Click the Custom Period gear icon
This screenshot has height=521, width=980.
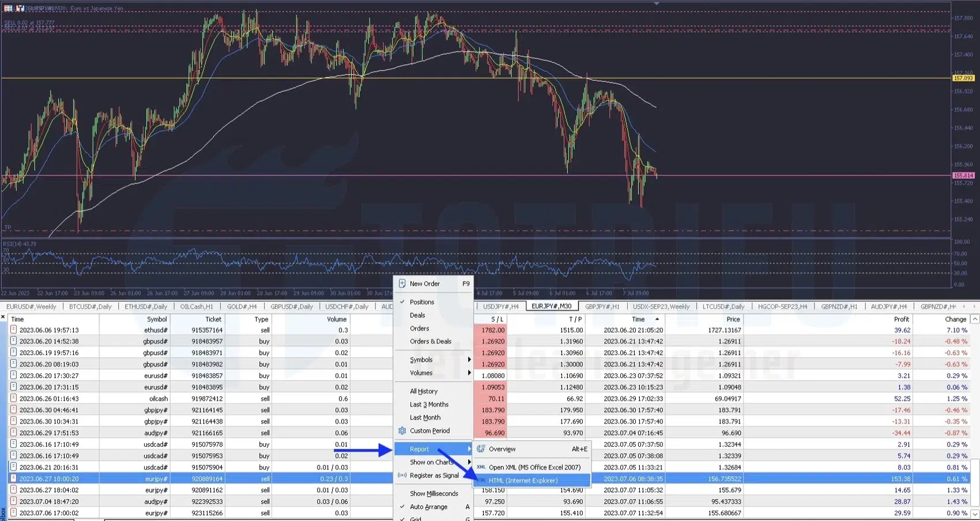[402, 430]
